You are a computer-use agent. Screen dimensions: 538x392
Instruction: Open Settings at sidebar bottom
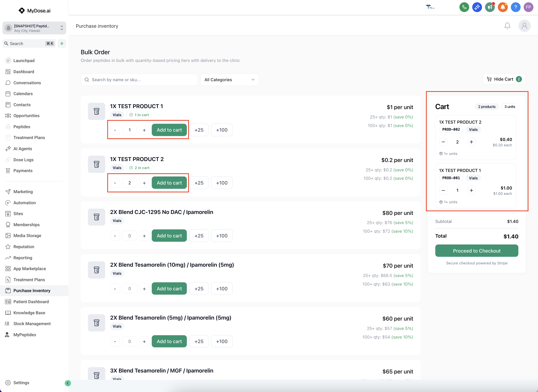point(21,383)
